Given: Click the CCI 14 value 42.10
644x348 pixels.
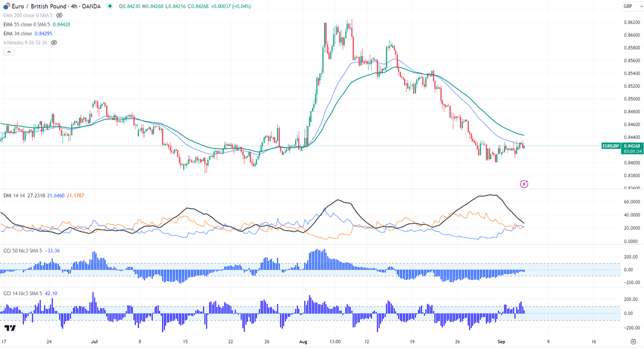Looking at the screenshot, I should pos(51,294).
